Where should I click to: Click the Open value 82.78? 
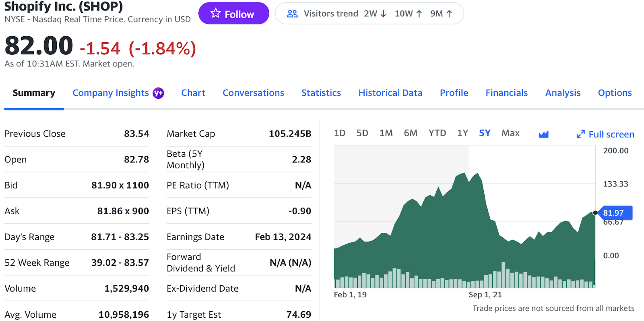click(x=136, y=159)
